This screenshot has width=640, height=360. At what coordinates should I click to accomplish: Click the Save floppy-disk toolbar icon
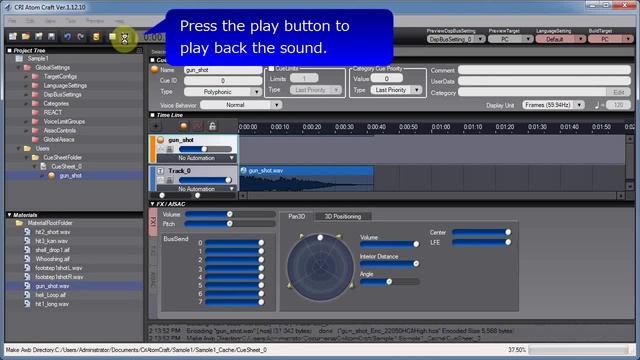pyautogui.click(x=51, y=37)
